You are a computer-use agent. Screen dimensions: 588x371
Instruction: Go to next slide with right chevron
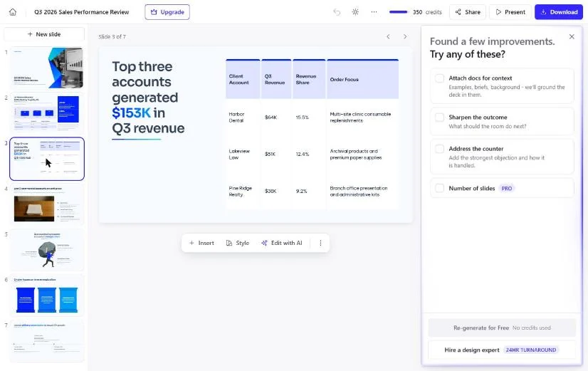[x=405, y=36]
